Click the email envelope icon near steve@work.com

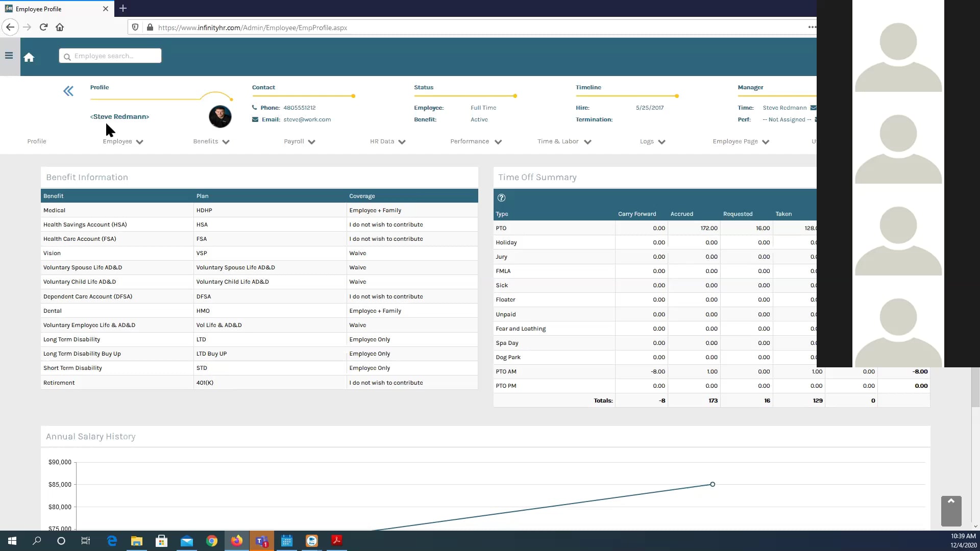pos(255,119)
